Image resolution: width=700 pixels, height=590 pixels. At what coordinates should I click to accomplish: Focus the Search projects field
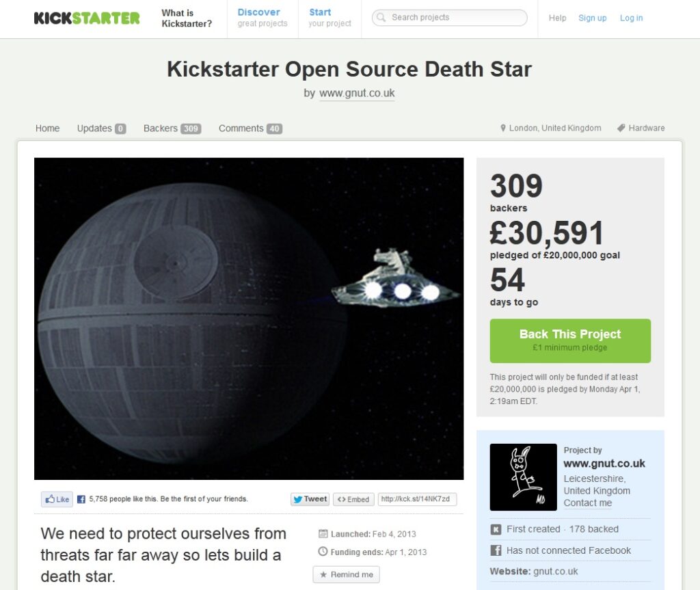[450, 17]
